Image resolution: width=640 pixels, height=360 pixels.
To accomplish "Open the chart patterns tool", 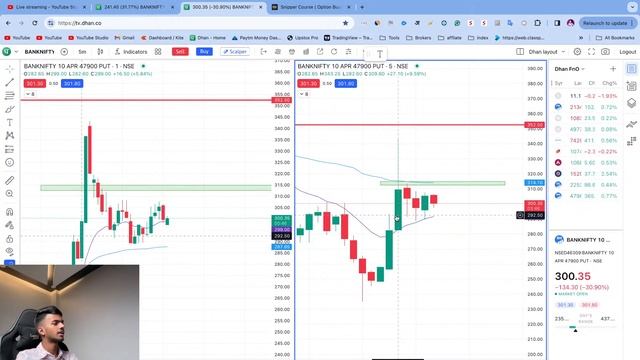I will pyautogui.click(x=9, y=136).
